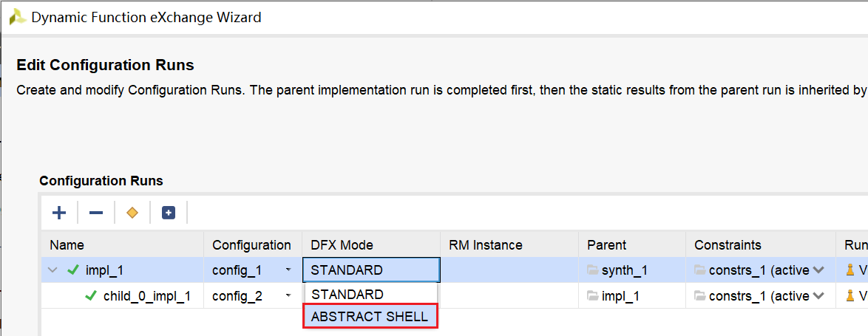The width and height of the screenshot is (868, 336).
Task: Click the folder icon next to synth_1
Action: coord(592,270)
